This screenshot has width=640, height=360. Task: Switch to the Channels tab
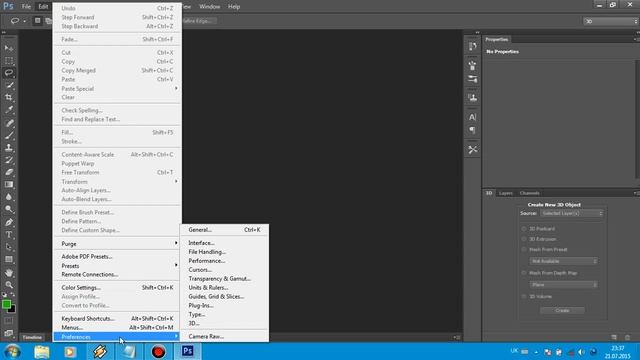[529, 193]
